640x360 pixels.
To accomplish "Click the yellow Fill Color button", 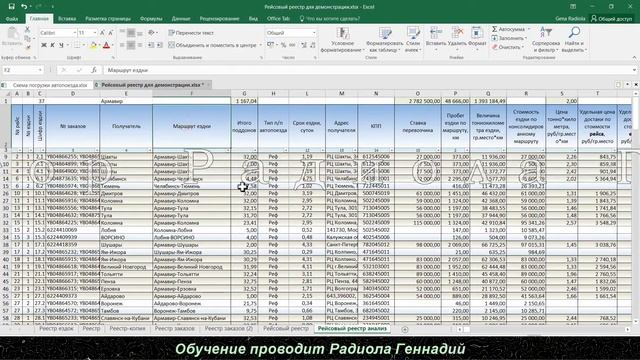I will tap(93, 45).
